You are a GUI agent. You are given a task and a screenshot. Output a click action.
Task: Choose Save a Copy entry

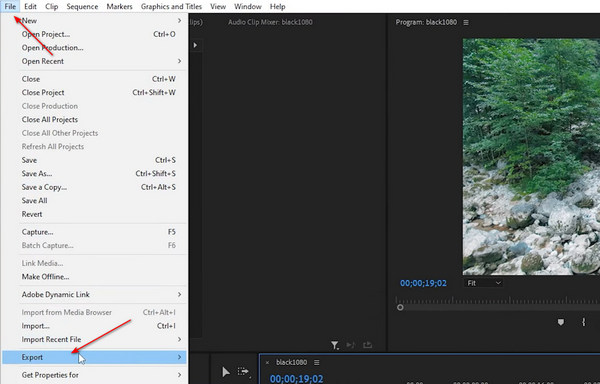(94, 187)
